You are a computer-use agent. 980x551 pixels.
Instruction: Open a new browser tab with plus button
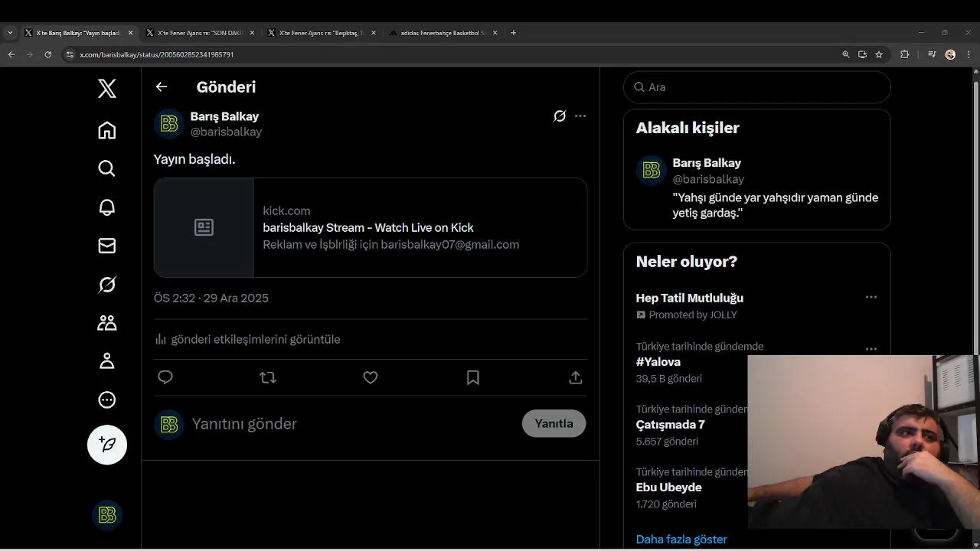tap(513, 33)
